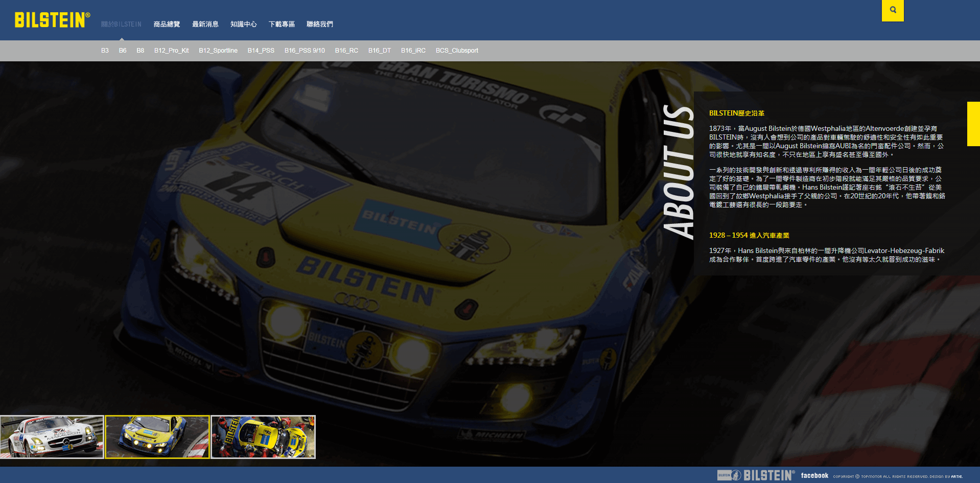This screenshot has height=483, width=980.
Task: Select the white Mercedes race car thumbnail
Action: point(52,437)
